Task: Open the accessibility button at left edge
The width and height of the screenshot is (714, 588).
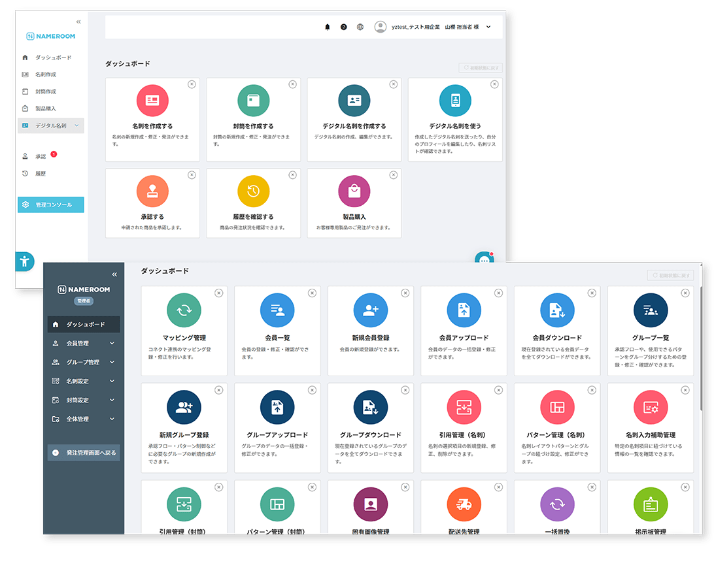Action: pos(24,261)
